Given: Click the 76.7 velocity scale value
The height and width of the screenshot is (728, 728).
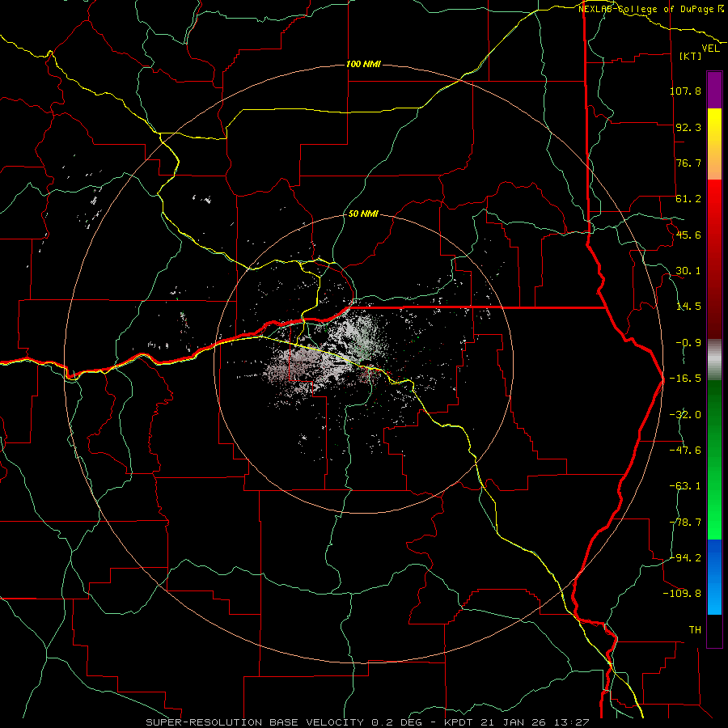Looking at the screenshot, I should pyautogui.click(x=688, y=163).
